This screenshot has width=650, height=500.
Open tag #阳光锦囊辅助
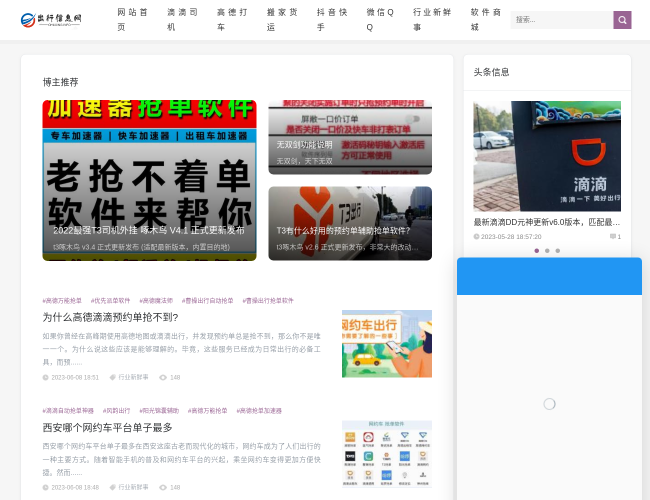pyautogui.click(x=159, y=411)
